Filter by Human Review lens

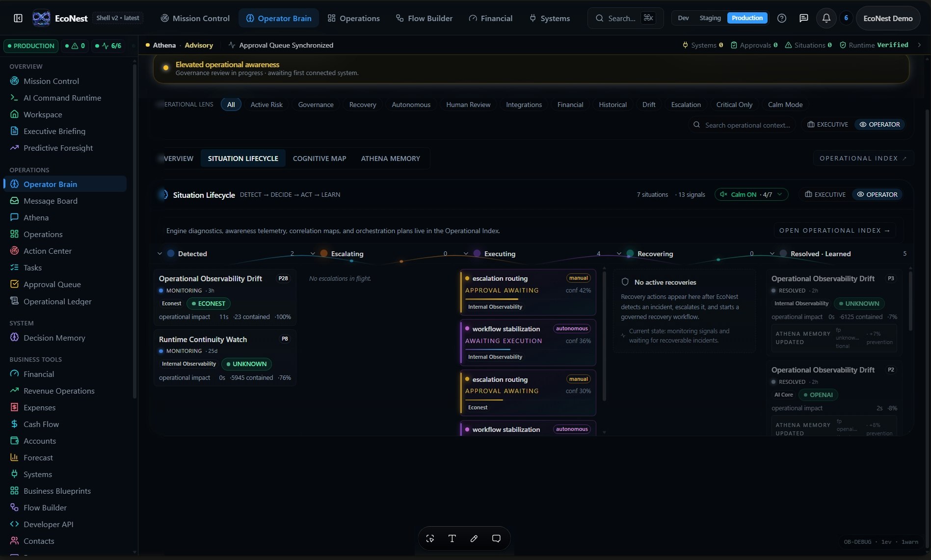468,105
